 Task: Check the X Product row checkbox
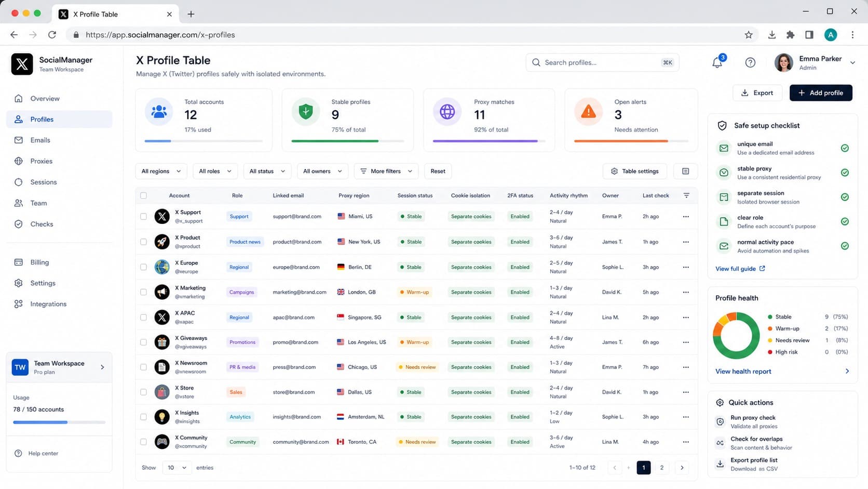[143, 242]
